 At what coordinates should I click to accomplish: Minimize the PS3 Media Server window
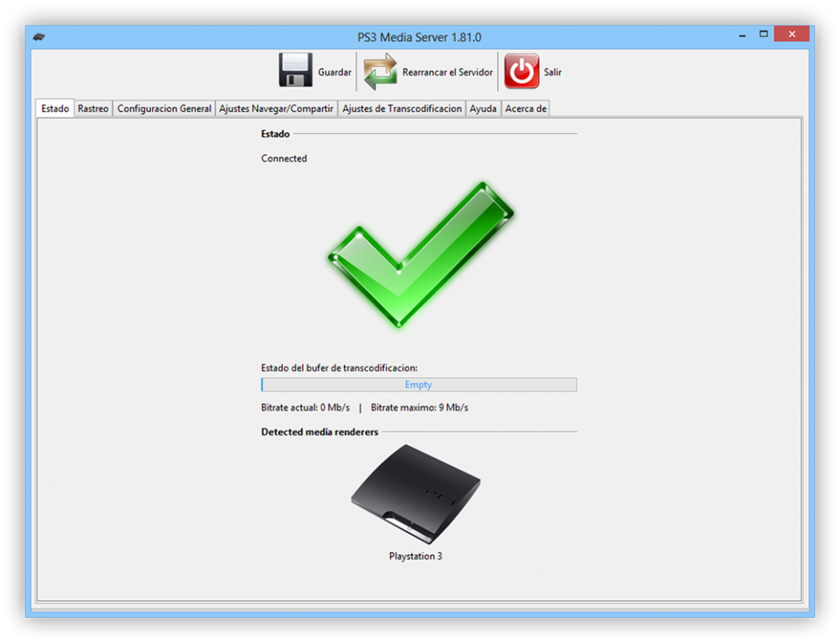click(742, 35)
